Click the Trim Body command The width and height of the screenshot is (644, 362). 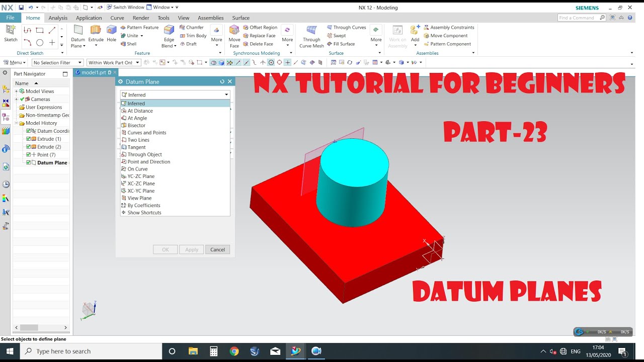pyautogui.click(x=193, y=36)
